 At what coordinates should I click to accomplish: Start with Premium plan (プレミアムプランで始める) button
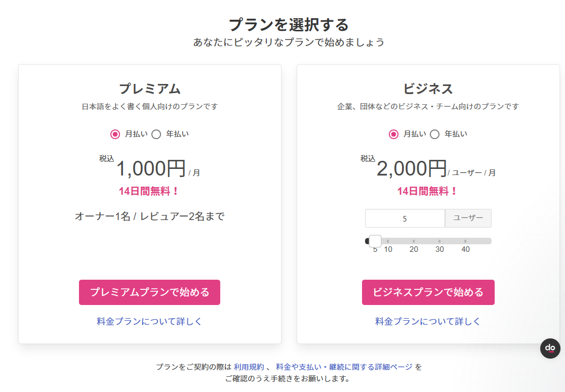tap(149, 292)
